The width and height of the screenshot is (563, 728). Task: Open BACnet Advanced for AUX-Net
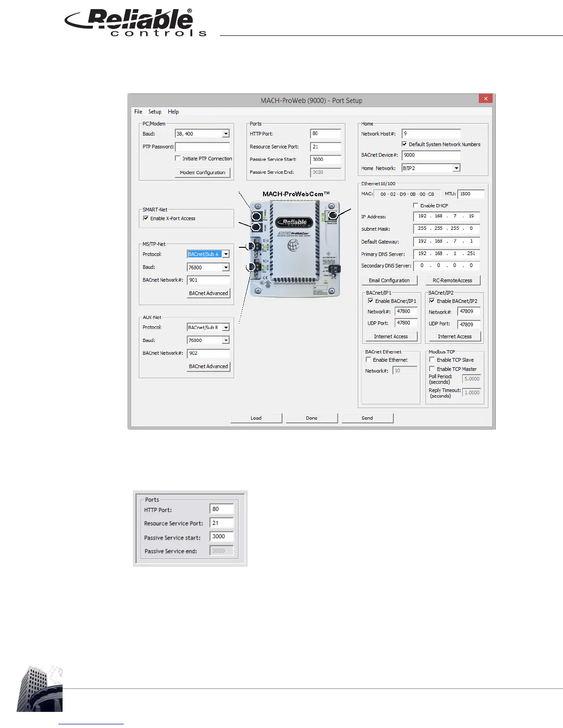point(208,366)
